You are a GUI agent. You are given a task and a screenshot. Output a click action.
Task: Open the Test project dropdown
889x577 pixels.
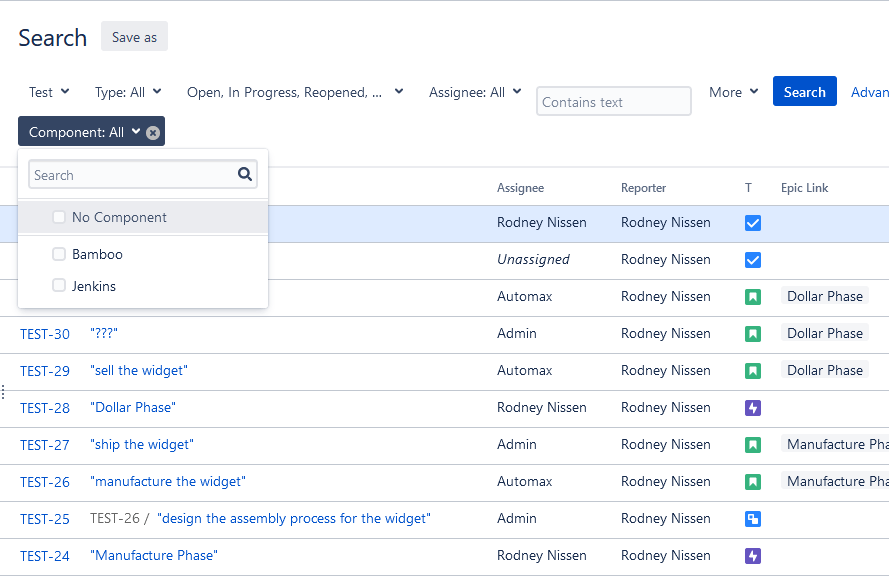point(49,92)
